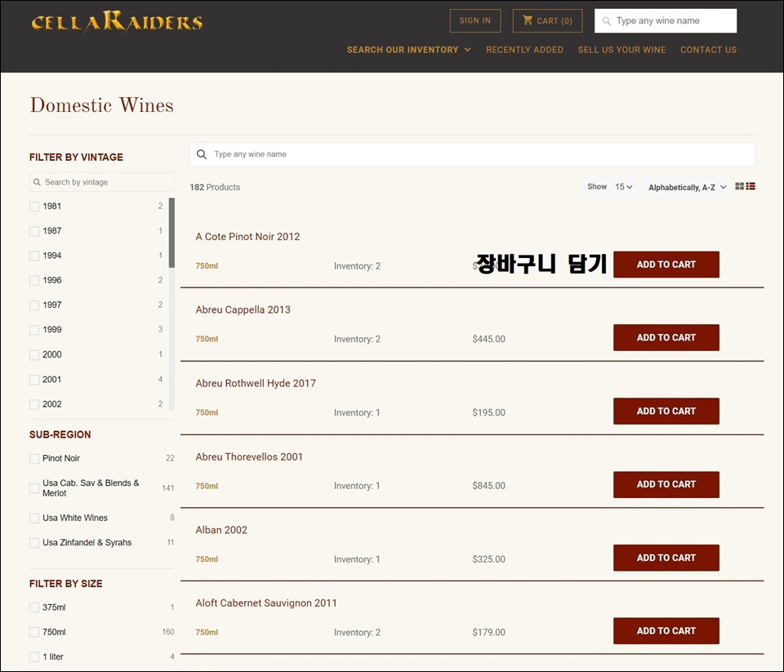Focus the Search by vintage field

[102, 182]
